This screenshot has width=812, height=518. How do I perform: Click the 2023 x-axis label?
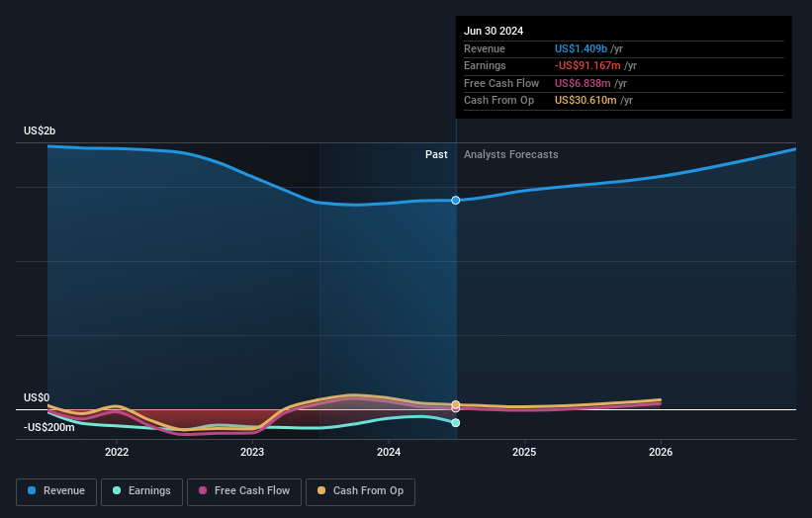pyautogui.click(x=252, y=453)
